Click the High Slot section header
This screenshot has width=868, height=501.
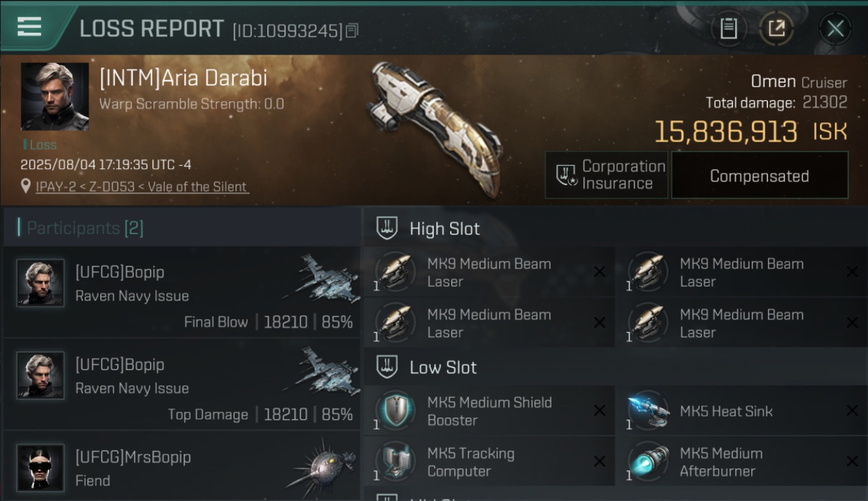coord(444,228)
